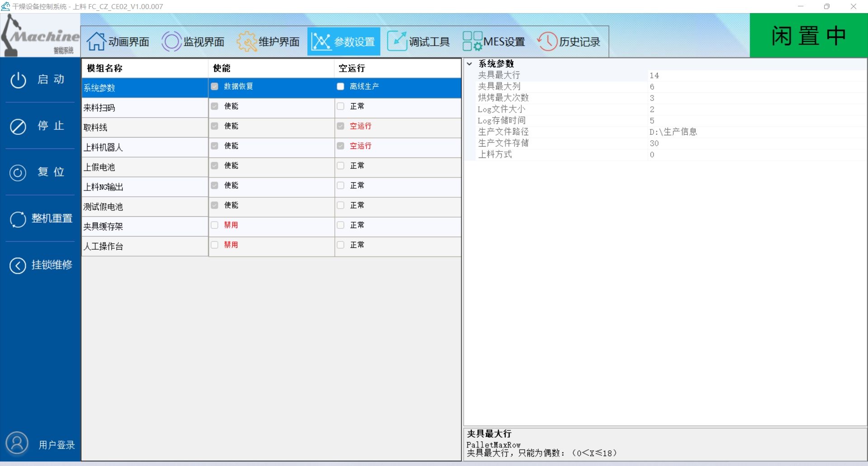The width and height of the screenshot is (868, 466).
Task: Click the 空运行 column header
Action: pos(398,68)
